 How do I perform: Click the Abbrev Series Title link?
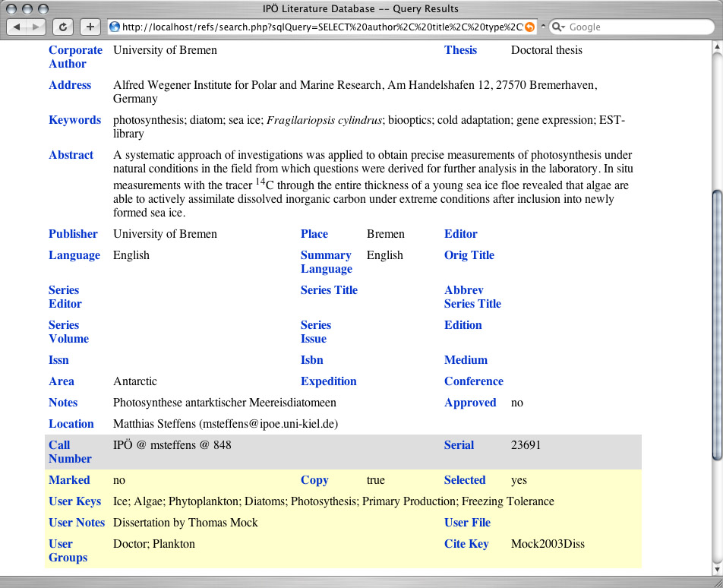click(x=472, y=298)
